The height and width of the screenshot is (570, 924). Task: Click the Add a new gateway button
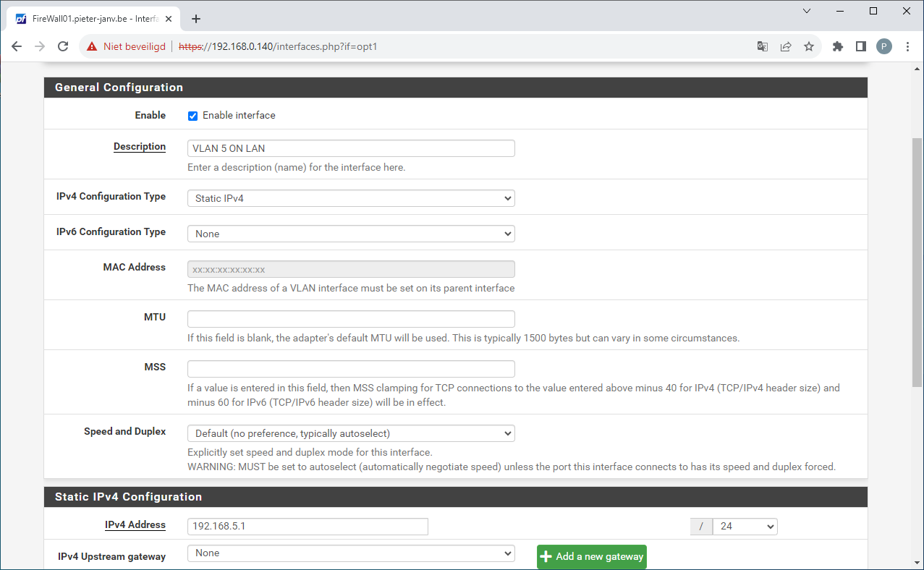pos(591,556)
